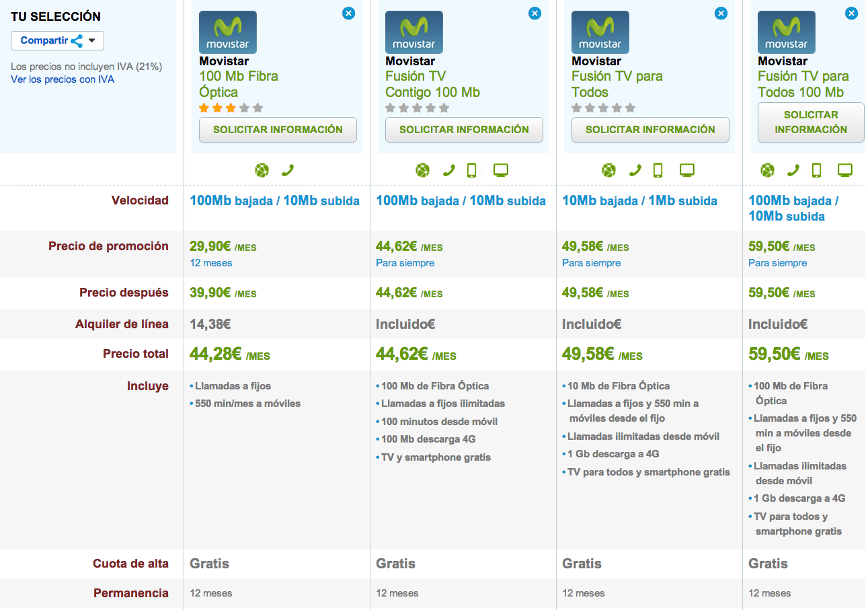Click internet globe icon under 100 Mb Fibra Óptica

click(x=262, y=170)
